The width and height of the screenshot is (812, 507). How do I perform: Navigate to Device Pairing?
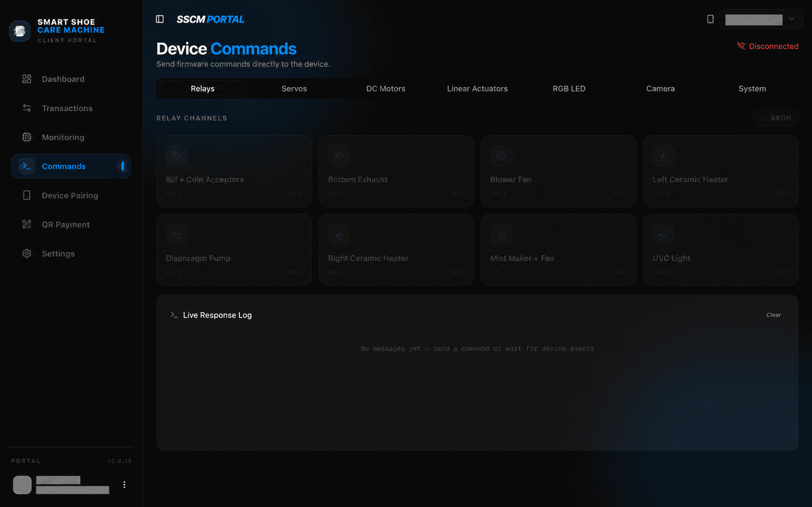(71, 195)
